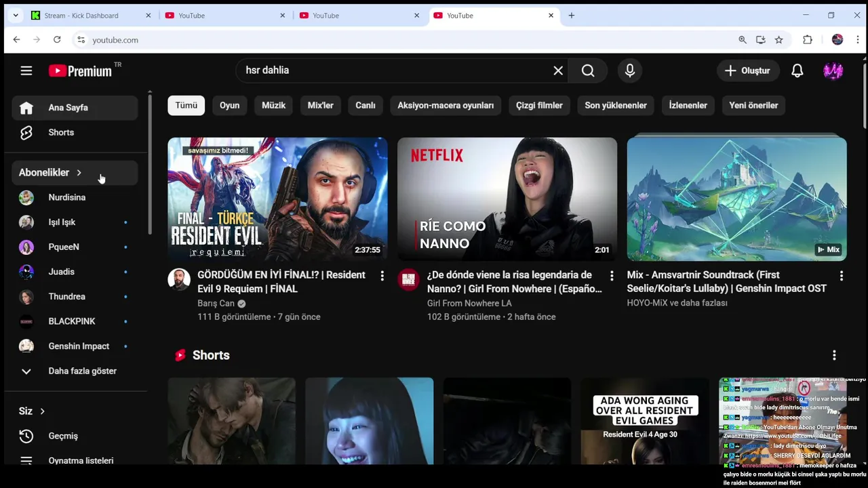Select the Son yüklenenler chip

coord(616,105)
